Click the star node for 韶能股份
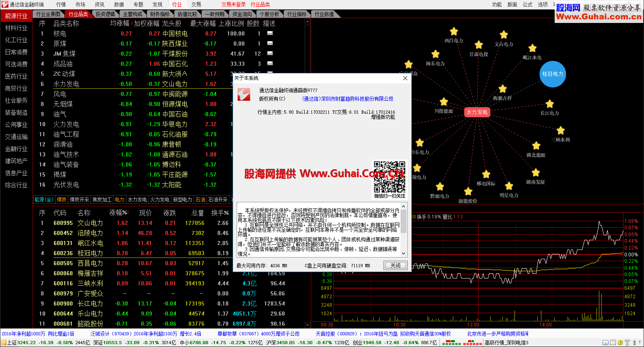This screenshot has width=644, height=347. 468,191
